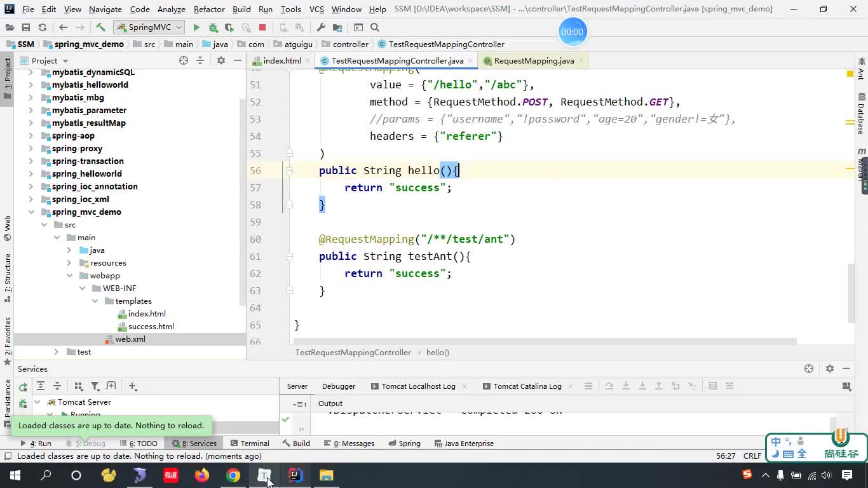Screen dimensions: 868x488
Task: Build the project with the green hammer icon
Action: click(x=100, y=27)
